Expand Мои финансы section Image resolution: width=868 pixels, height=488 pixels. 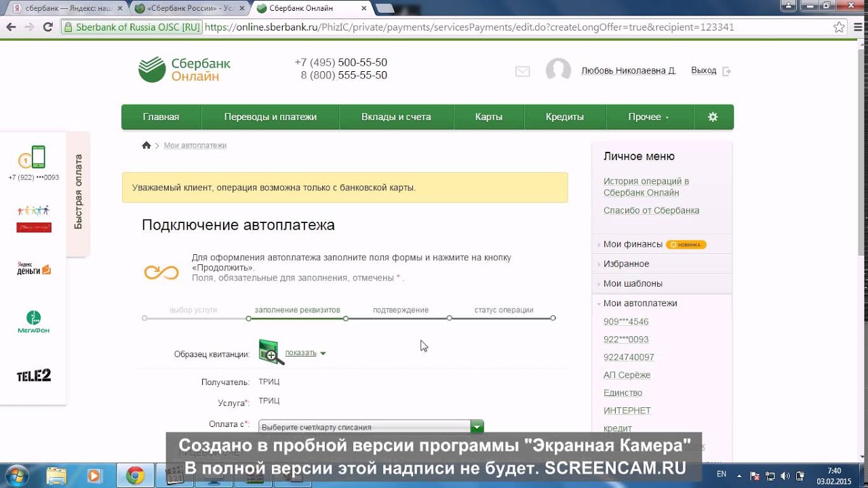(x=633, y=244)
